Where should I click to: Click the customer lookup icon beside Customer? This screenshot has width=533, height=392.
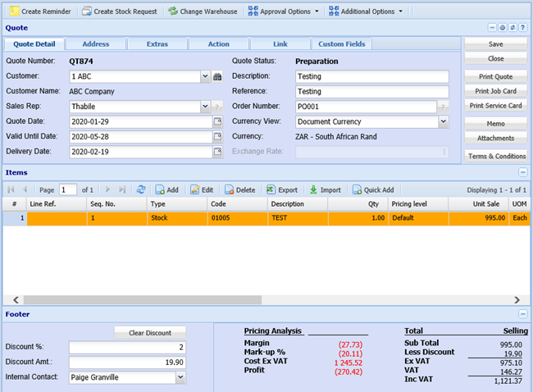[x=218, y=76]
